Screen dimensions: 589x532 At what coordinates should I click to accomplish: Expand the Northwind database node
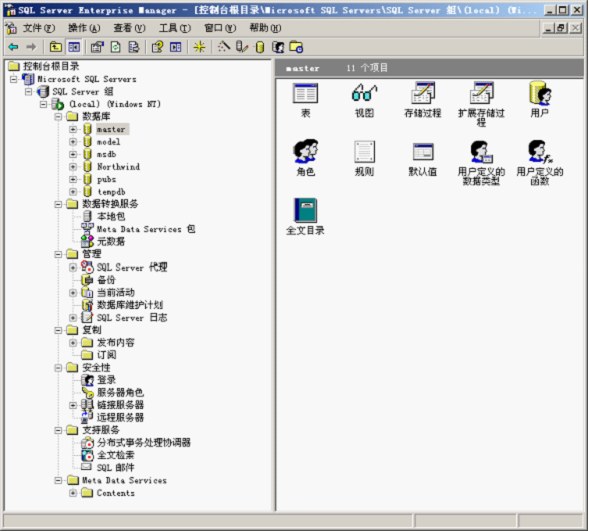click(73, 167)
